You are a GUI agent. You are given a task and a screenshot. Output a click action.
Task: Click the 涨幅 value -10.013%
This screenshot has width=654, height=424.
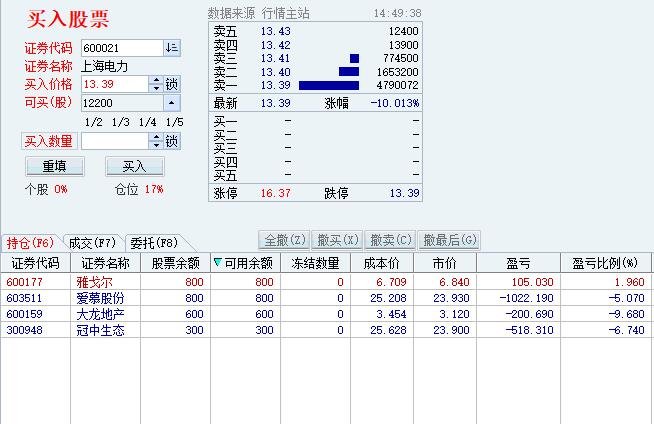[x=395, y=103]
